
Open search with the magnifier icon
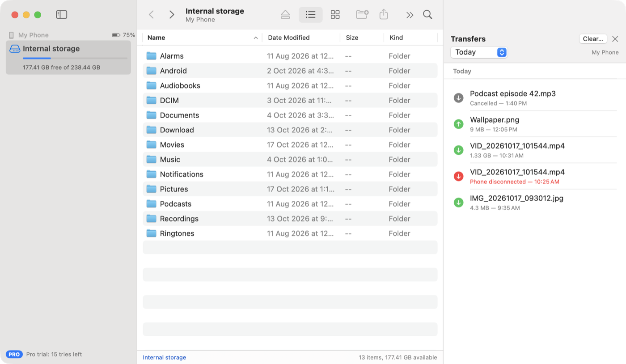coord(427,15)
